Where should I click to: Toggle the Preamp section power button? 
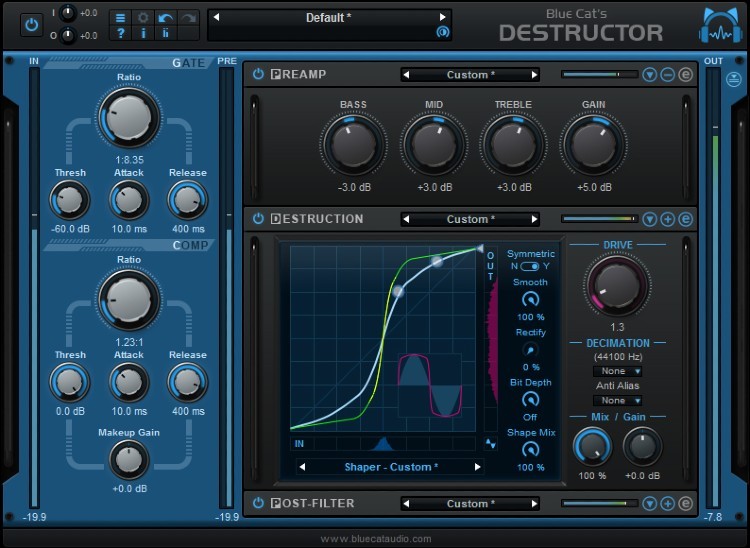click(258, 75)
